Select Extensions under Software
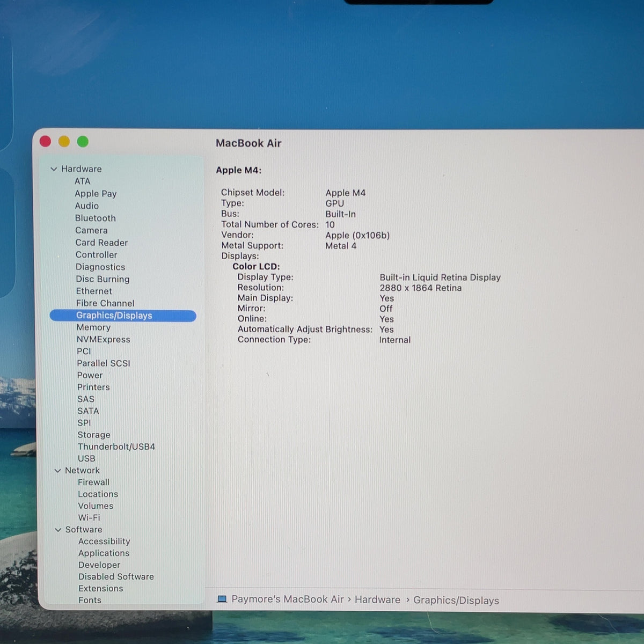This screenshot has width=644, height=644. [101, 589]
